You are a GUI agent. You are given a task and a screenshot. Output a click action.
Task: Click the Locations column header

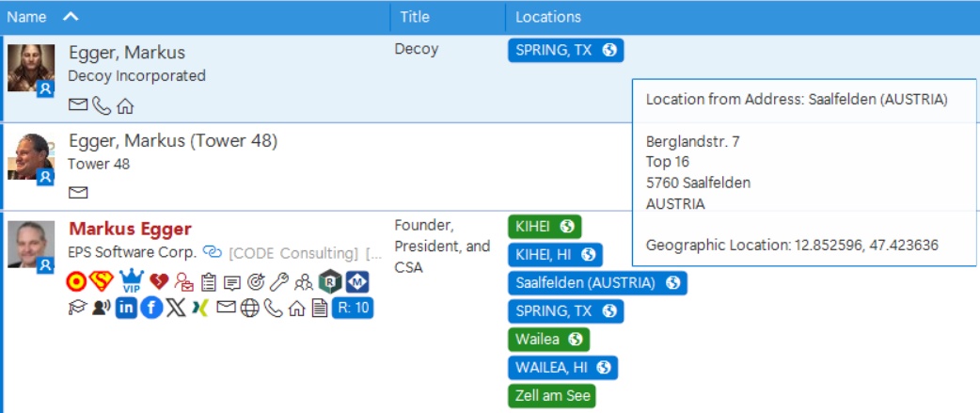click(x=548, y=17)
